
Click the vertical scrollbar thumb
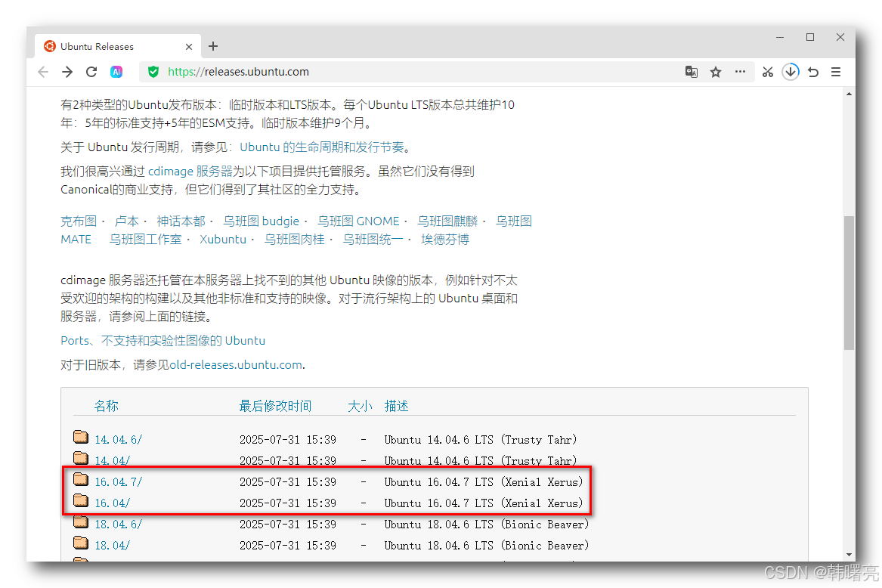849,283
